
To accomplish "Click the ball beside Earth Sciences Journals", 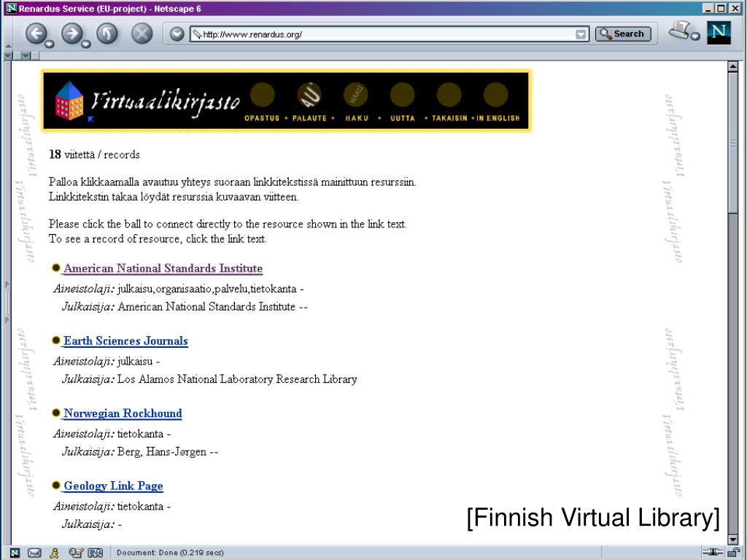I will [55, 340].
